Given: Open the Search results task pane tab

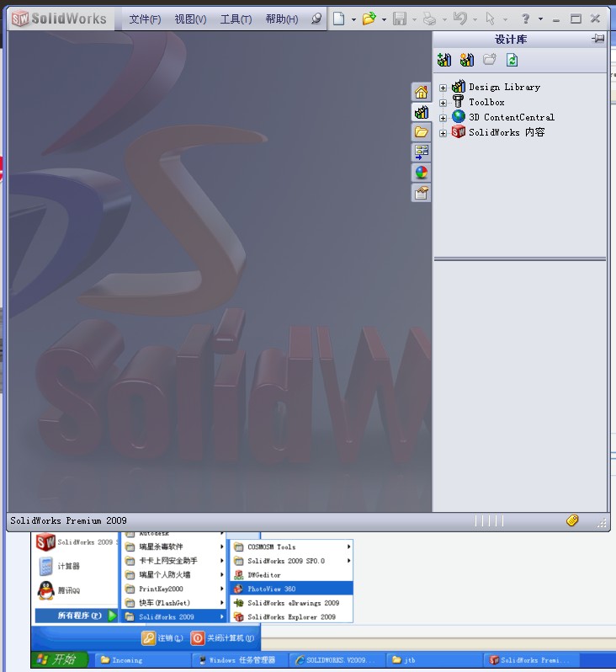Looking at the screenshot, I should 421,152.
